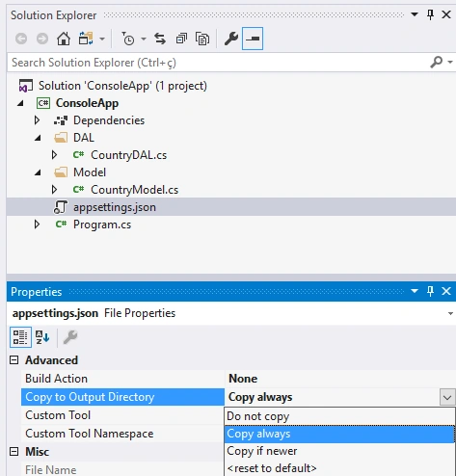This screenshot has width=456, height=476.
Task: Click the Search Solution Explorer field
Action: 219,63
